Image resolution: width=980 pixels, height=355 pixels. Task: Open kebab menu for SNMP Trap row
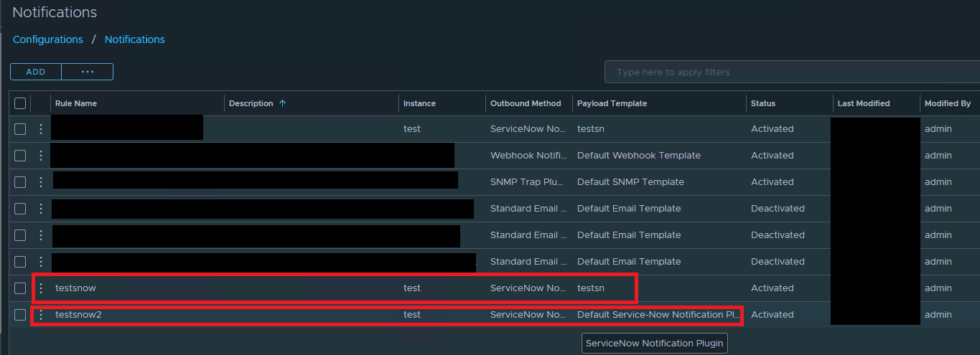(41, 182)
